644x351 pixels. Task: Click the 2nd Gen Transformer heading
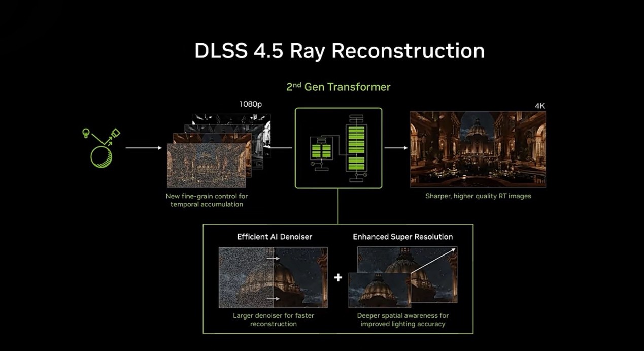(338, 87)
